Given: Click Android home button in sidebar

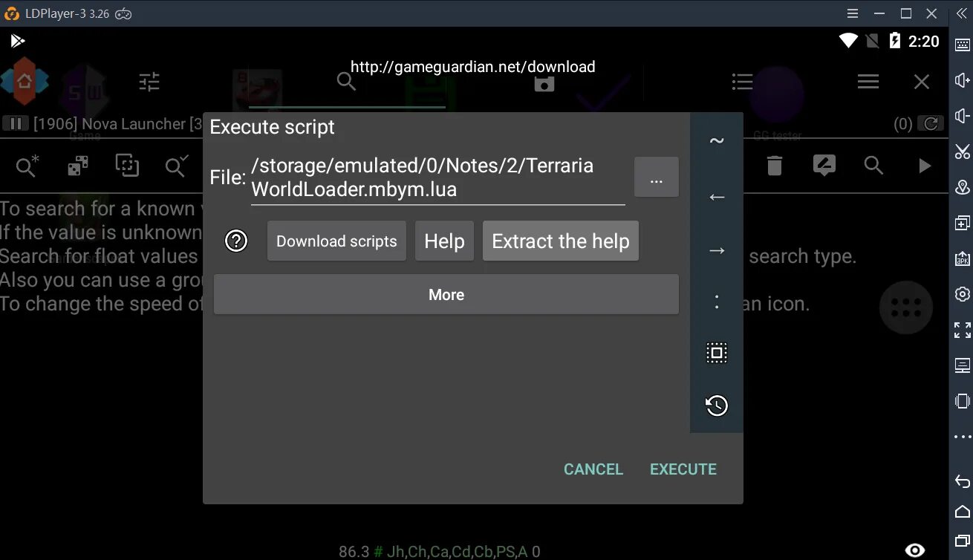Looking at the screenshot, I should coord(962,511).
